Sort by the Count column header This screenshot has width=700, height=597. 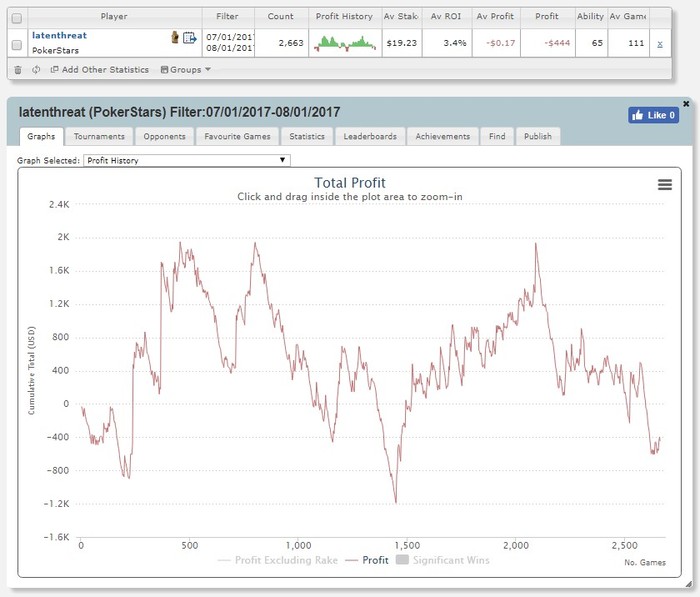tap(281, 17)
